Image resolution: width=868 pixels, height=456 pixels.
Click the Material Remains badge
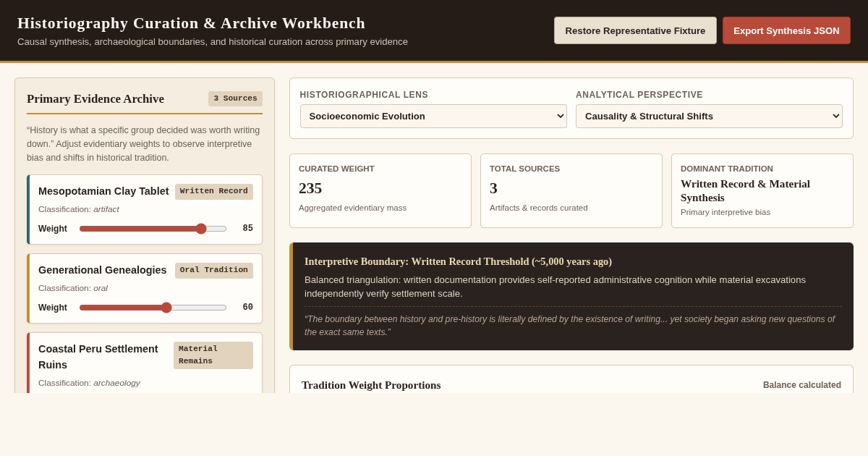click(x=213, y=355)
